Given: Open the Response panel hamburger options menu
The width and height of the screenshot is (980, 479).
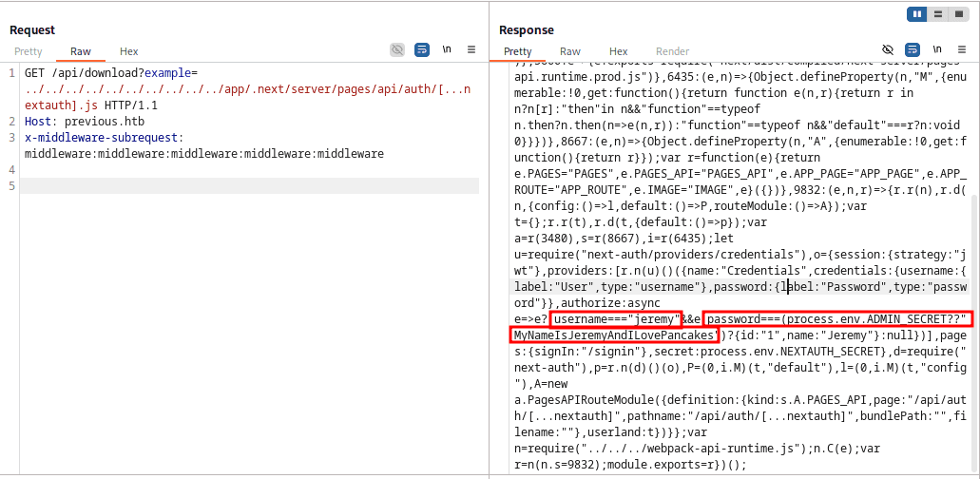Looking at the screenshot, I should click(961, 49).
